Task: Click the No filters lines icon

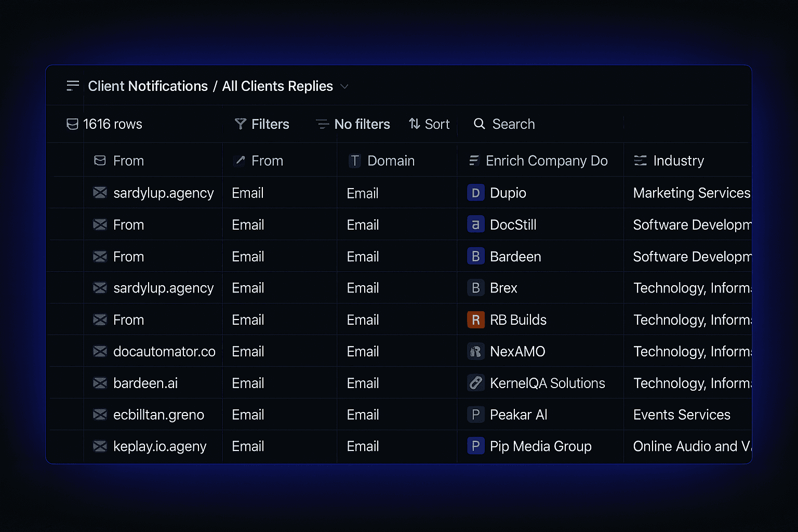Action: coord(323,124)
